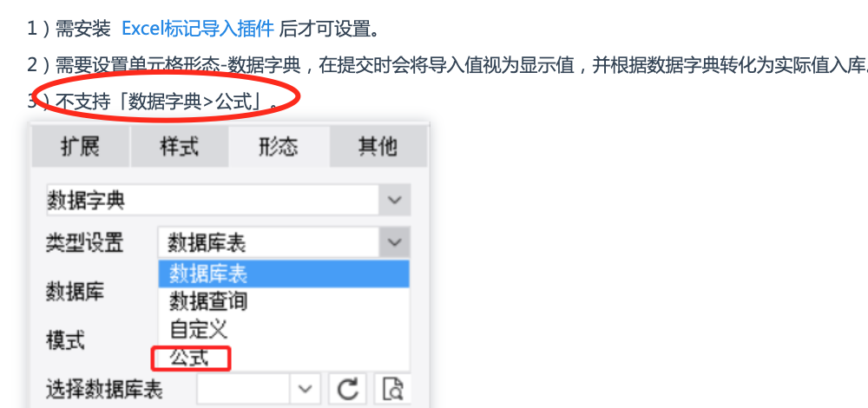
Task: Open the 其他 tab
Action: (378, 147)
